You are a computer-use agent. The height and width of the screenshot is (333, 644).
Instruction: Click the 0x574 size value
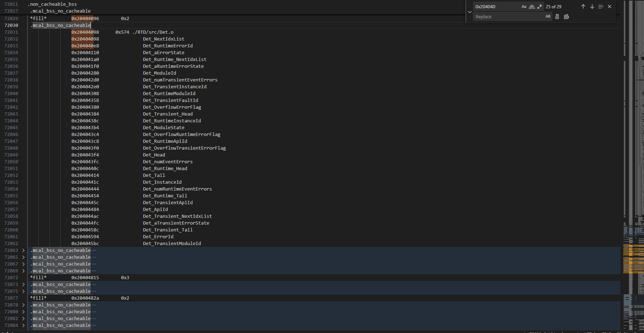[122, 32]
